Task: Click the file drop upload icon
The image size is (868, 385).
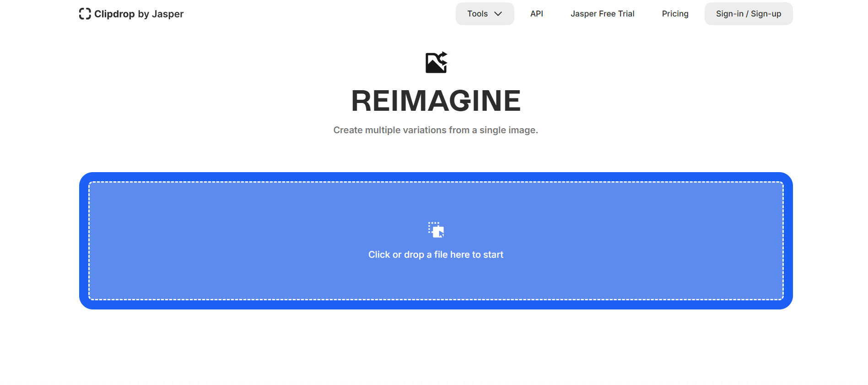Action: (436, 230)
